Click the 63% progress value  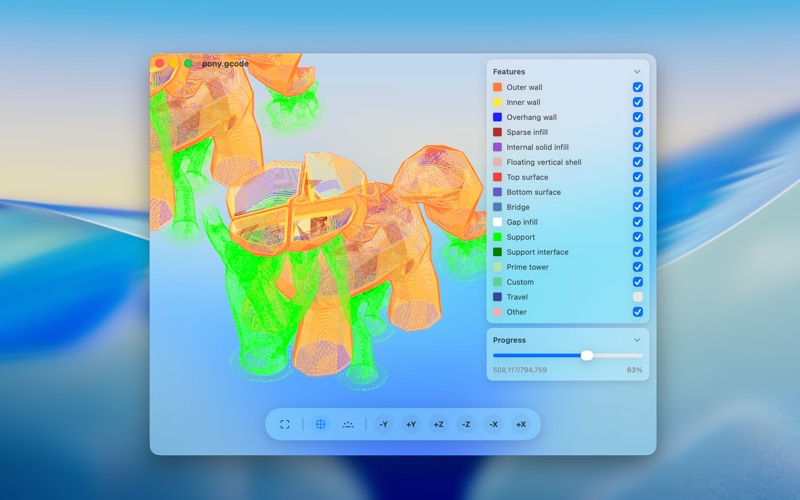click(635, 370)
